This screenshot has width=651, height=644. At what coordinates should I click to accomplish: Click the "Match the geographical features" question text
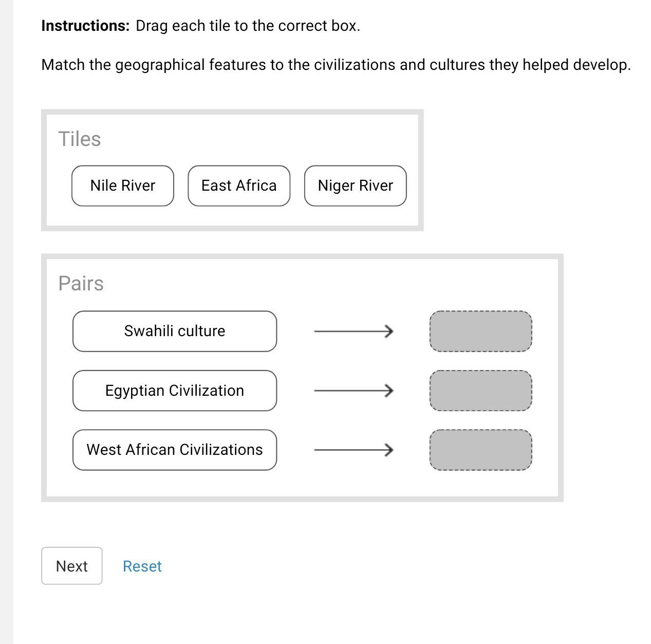point(336,65)
